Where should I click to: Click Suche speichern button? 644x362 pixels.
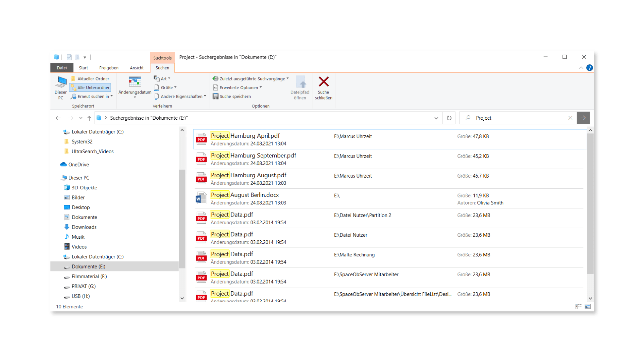pyautogui.click(x=232, y=97)
